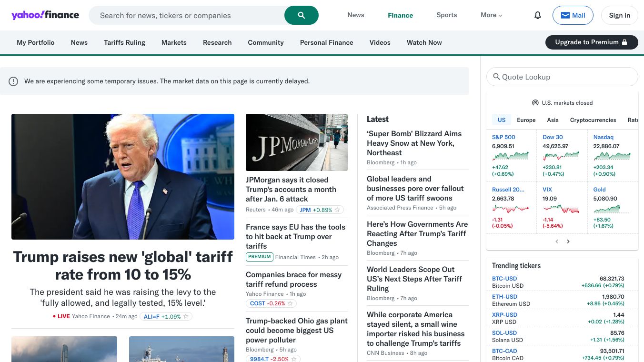This screenshot has height=362, width=644.
Task: Open the Mail button
Action: point(573,15)
